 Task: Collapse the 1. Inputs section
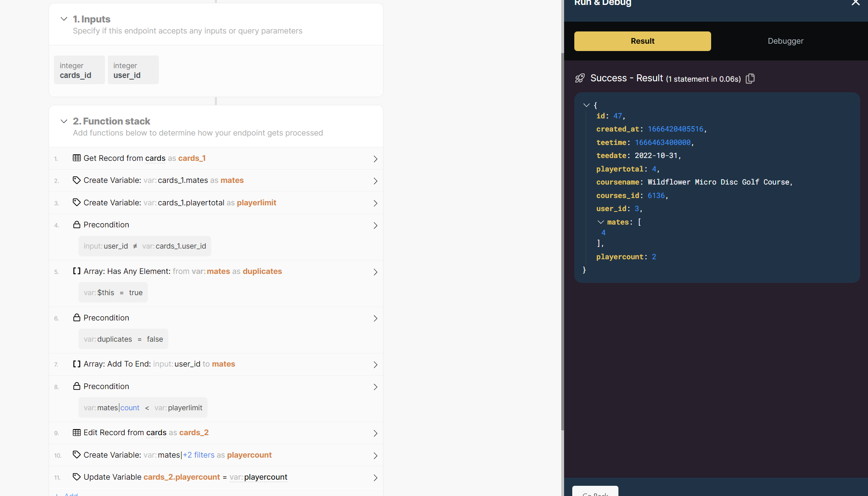(x=64, y=19)
